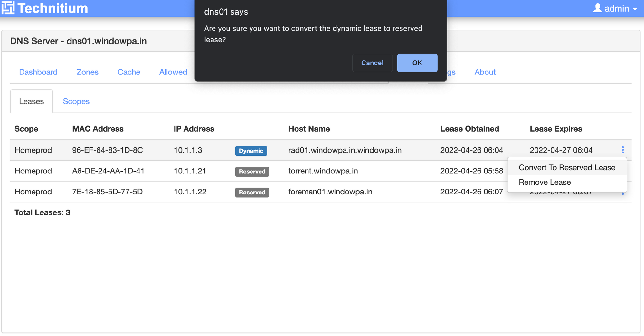
Task: Switch to the Scopes sub-tab
Action: (76, 101)
